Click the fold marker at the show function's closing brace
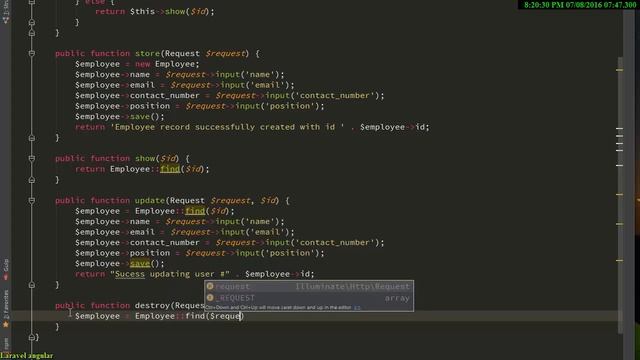 pyautogui.click(x=32, y=180)
